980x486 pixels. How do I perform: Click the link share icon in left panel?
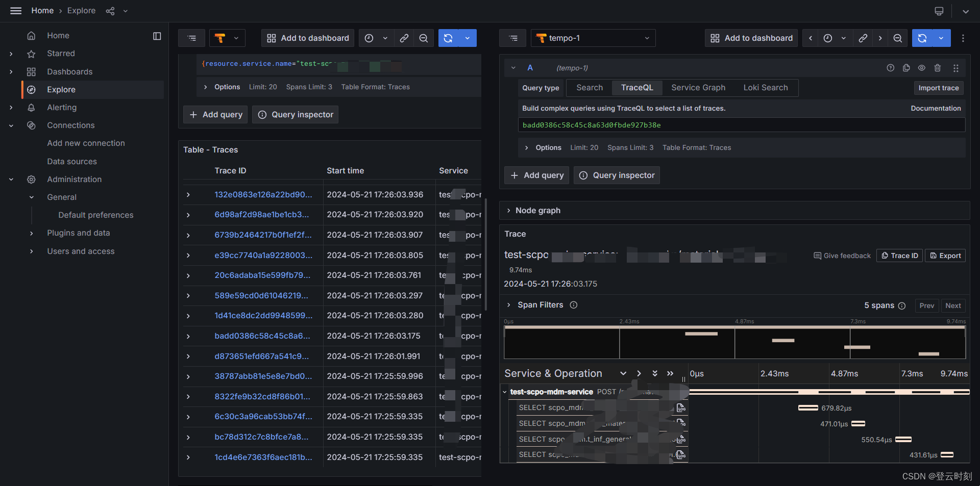pos(404,38)
